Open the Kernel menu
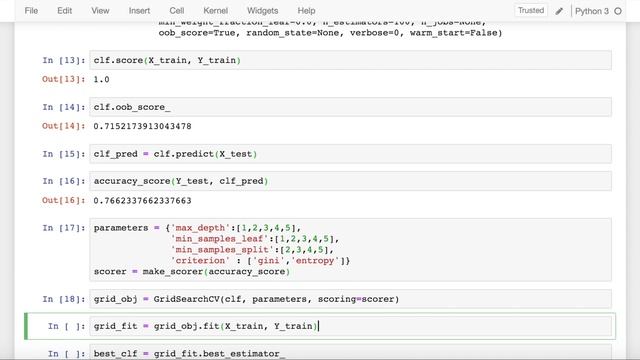This screenshot has height=360, width=640. tap(216, 11)
